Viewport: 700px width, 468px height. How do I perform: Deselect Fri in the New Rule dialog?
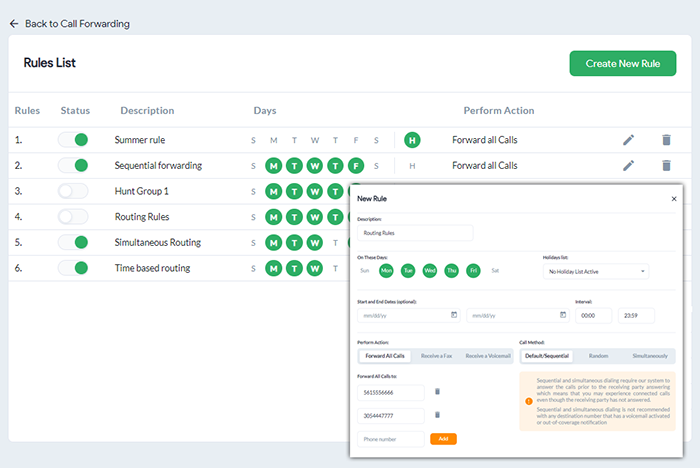[473, 271]
